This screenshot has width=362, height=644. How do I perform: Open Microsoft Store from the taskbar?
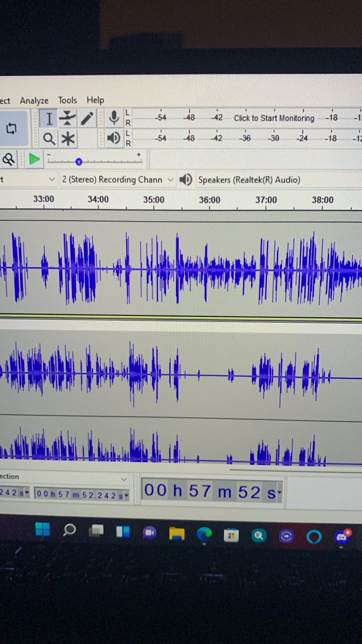(231, 535)
